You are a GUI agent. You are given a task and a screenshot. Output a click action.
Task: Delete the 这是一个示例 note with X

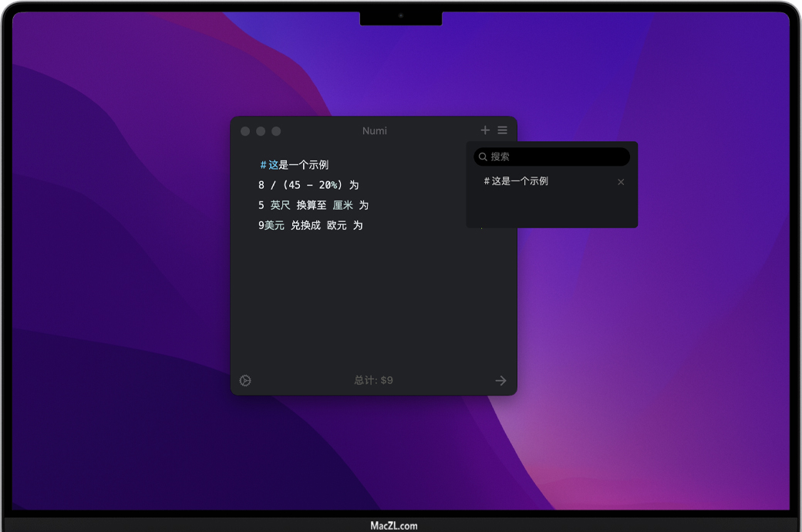621,182
